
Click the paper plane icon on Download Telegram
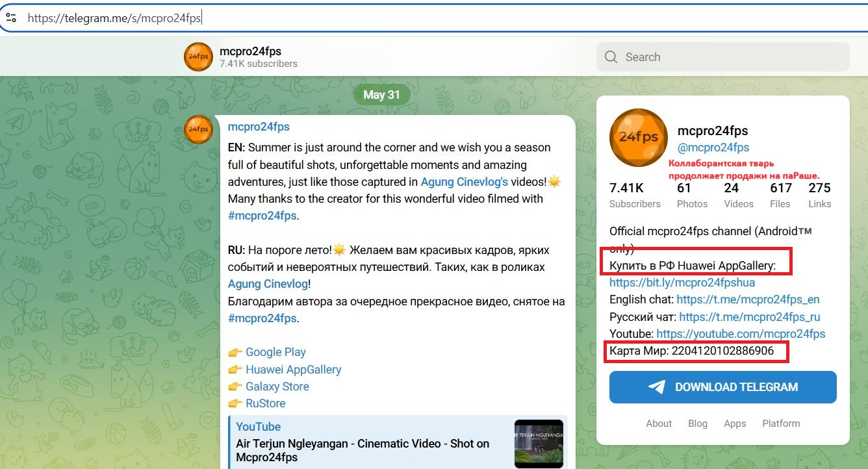tap(657, 387)
